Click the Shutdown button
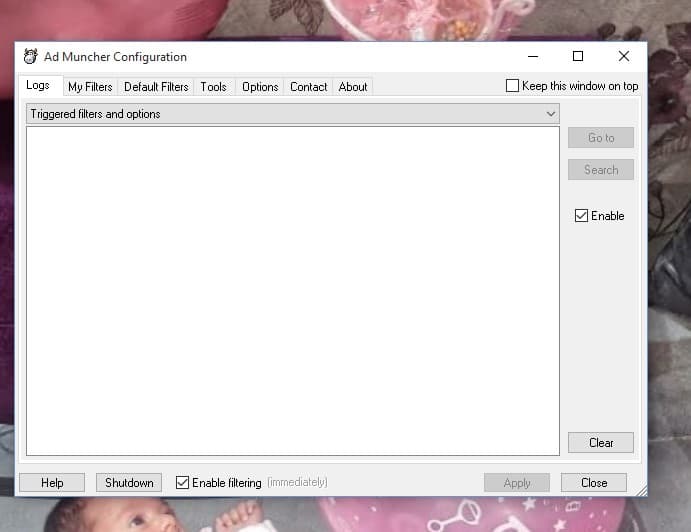691x532 pixels. pyautogui.click(x=129, y=483)
